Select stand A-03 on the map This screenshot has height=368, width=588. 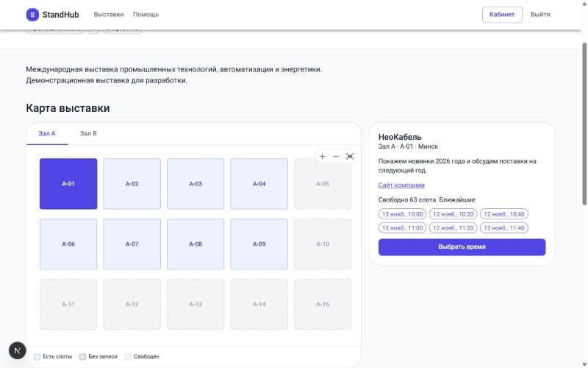pyautogui.click(x=196, y=184)
